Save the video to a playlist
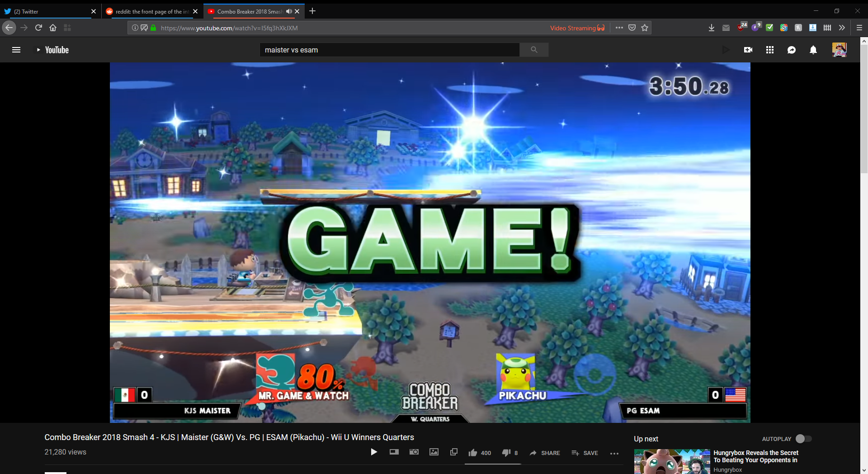Screen dimensions: 868x474 pyautogui.click(x=585, y=453)
